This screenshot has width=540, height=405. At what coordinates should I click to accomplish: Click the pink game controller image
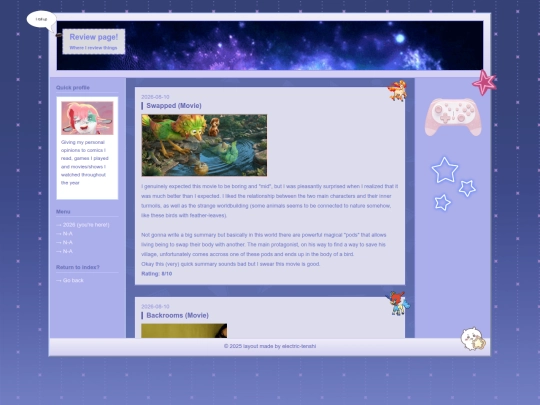[x=453, y=117]
